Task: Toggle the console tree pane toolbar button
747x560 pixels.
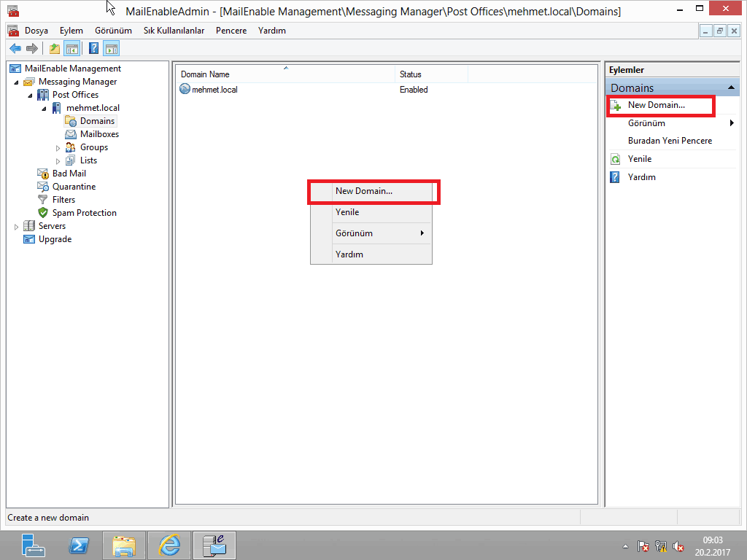Action: 71,49
